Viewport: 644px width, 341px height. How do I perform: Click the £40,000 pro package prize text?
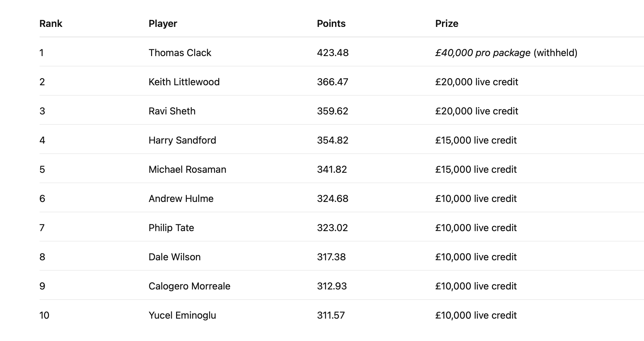coord(483,53)
